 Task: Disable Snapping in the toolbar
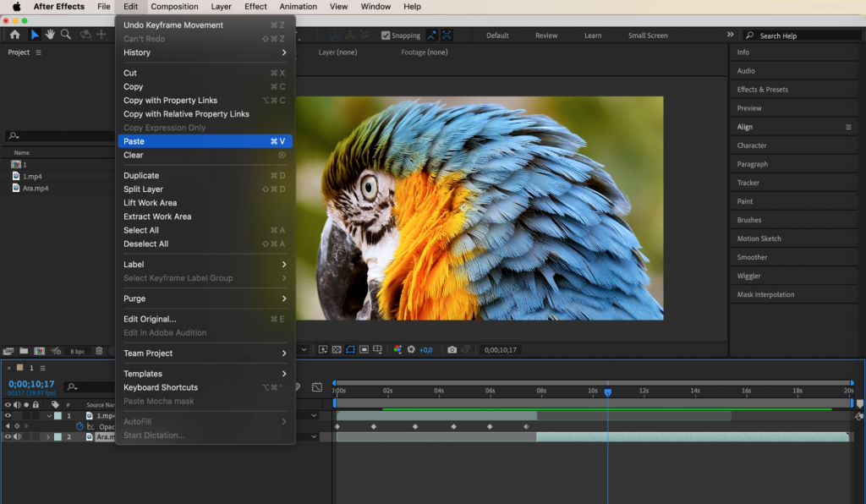[x=385, y=36]
